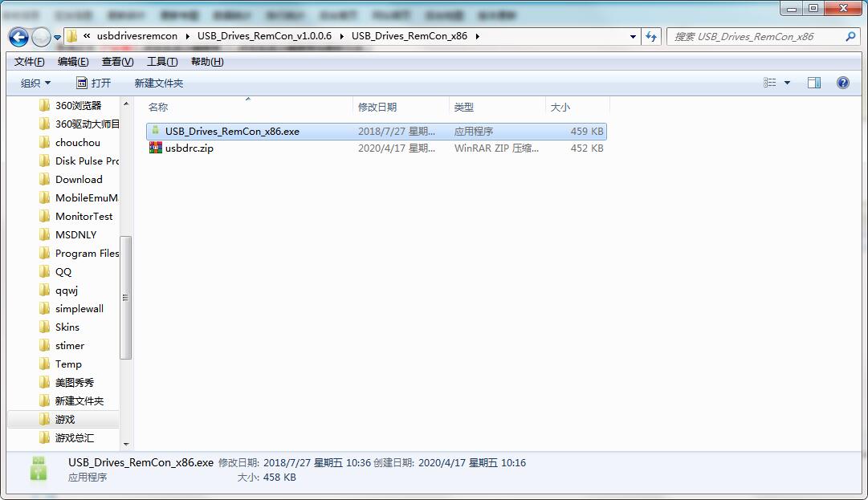The height and width of the screenshot is (500, 868).
Task: Open the 文件(F) menu
Action: click(x=30, y=61)
